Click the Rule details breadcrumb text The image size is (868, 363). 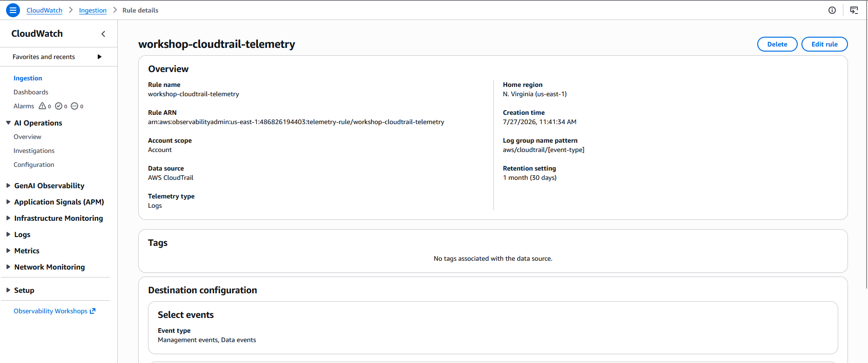(x=140, y=10)
